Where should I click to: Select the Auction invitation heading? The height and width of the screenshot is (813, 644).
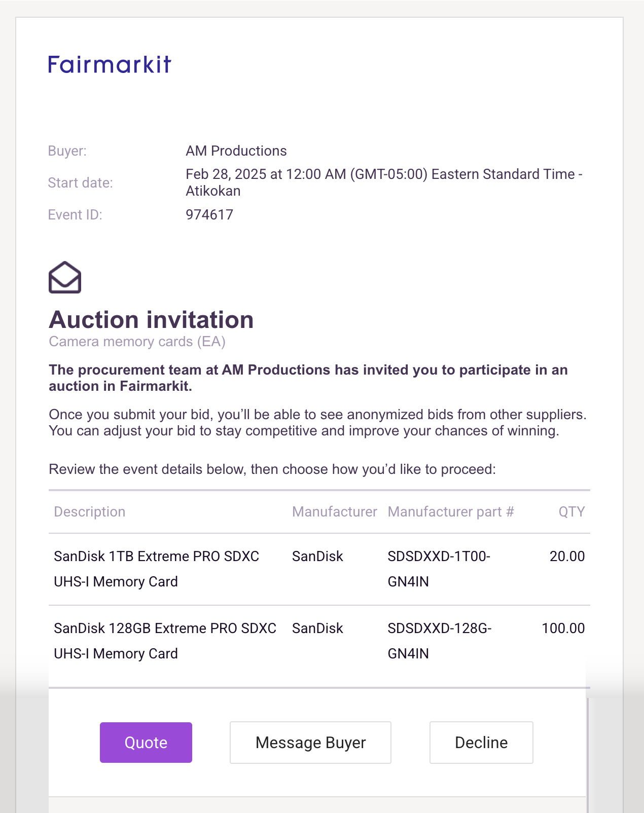(x=151, y=320)
